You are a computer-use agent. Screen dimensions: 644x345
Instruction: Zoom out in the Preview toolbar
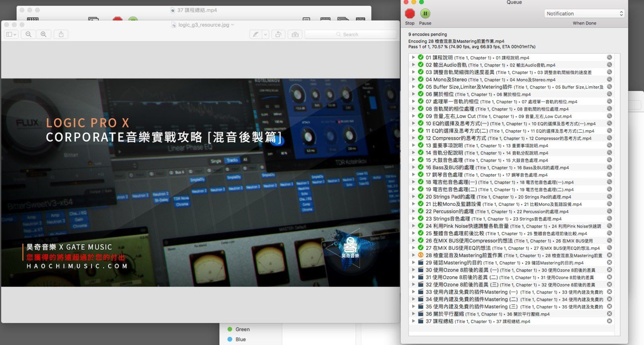click(29, 35)
